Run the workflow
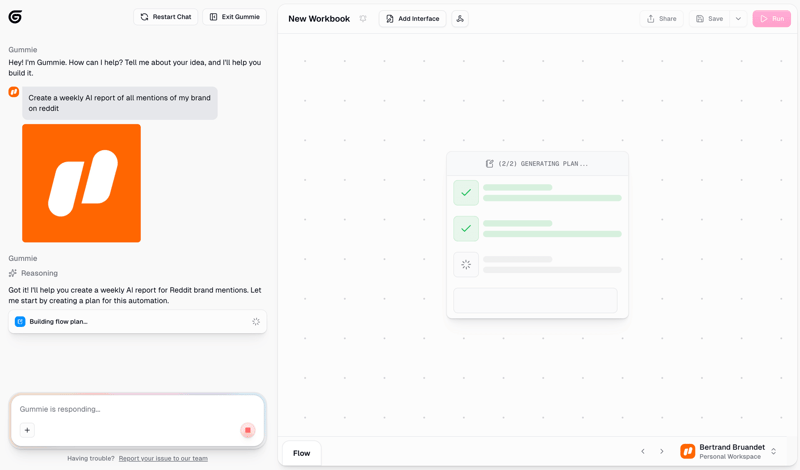Viewport: 800px width, 470px height. pos(772,19)
